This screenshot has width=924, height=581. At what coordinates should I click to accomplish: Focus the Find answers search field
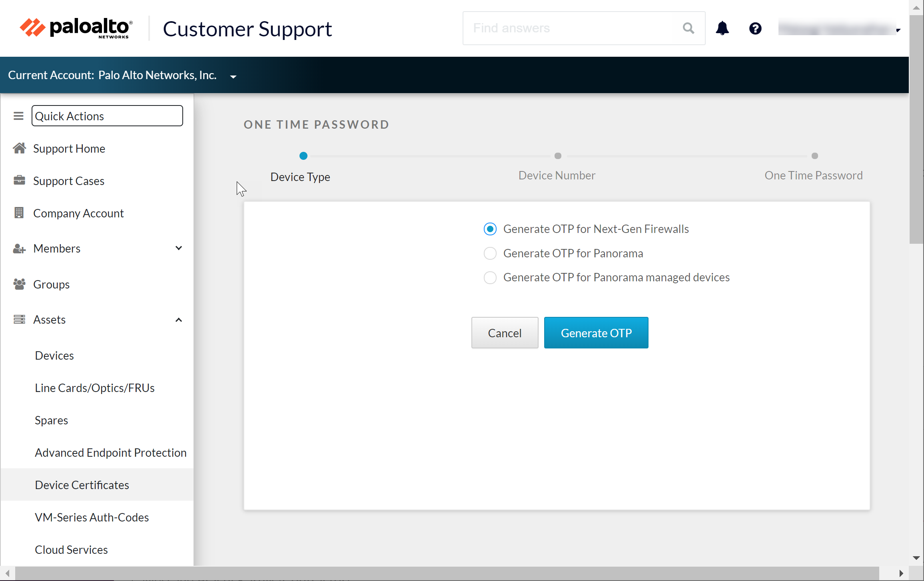pyautogui.click(x=572, y=28)
